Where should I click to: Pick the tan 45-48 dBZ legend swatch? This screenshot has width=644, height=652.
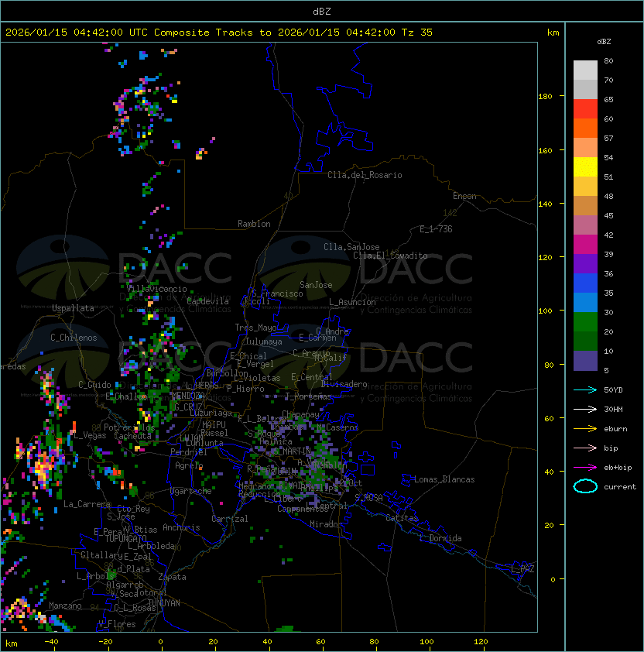click(585, 206)
